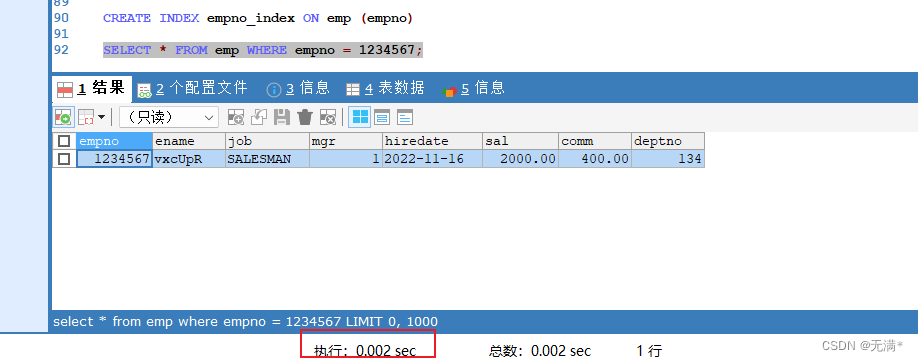This screenshot has height=361, width=918.
Task: Open the 4 表数据 tab
Action: tap(385, 88)
